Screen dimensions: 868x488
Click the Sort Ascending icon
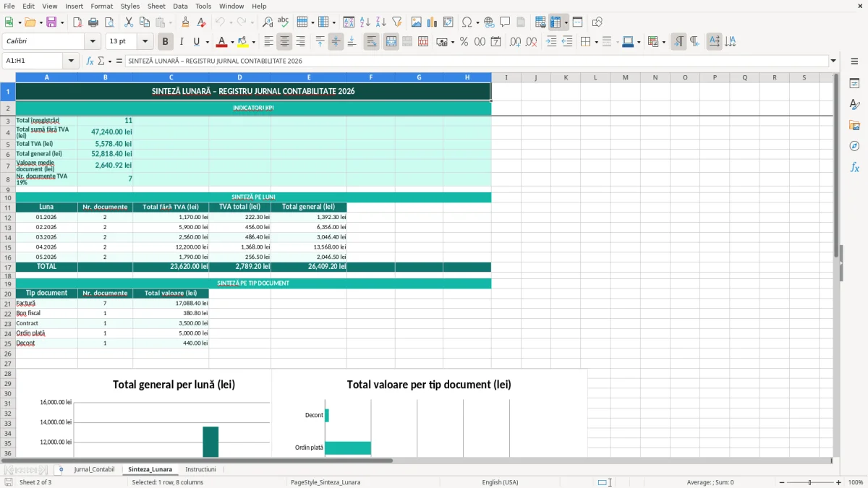pyautogui.click(x=365, y=22)
